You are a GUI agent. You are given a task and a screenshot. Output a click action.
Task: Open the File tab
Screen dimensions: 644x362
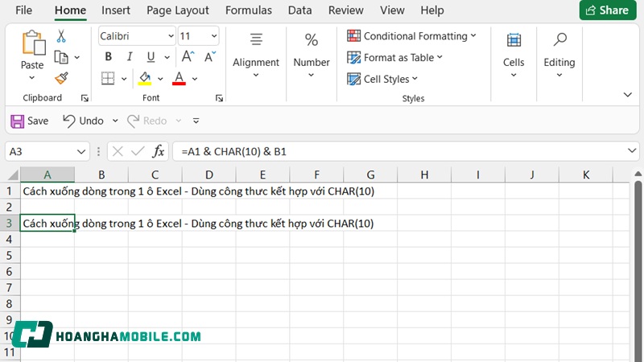click(24, 10)
